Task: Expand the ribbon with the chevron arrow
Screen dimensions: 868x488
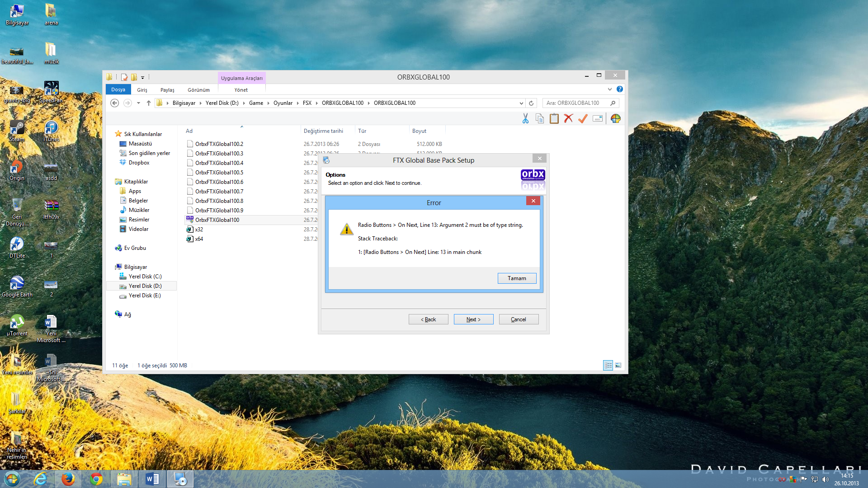Action: (x=609, y=89)
